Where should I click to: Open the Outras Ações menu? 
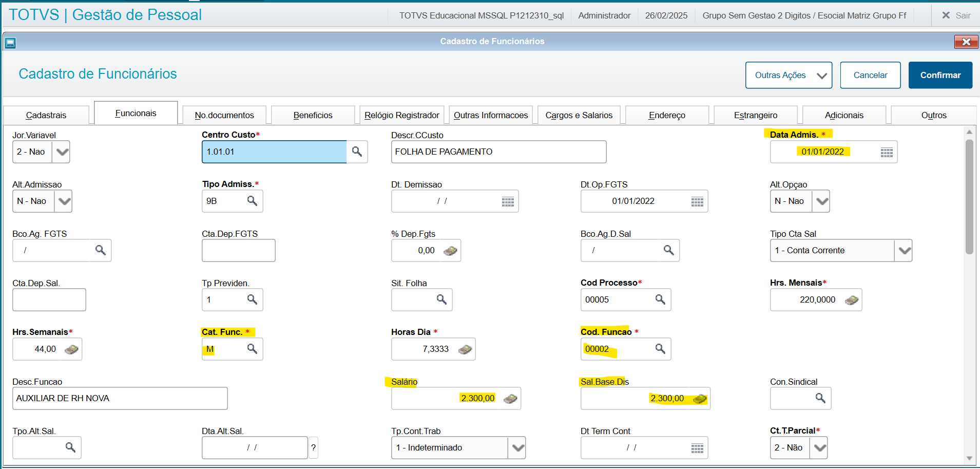point(789,75)
